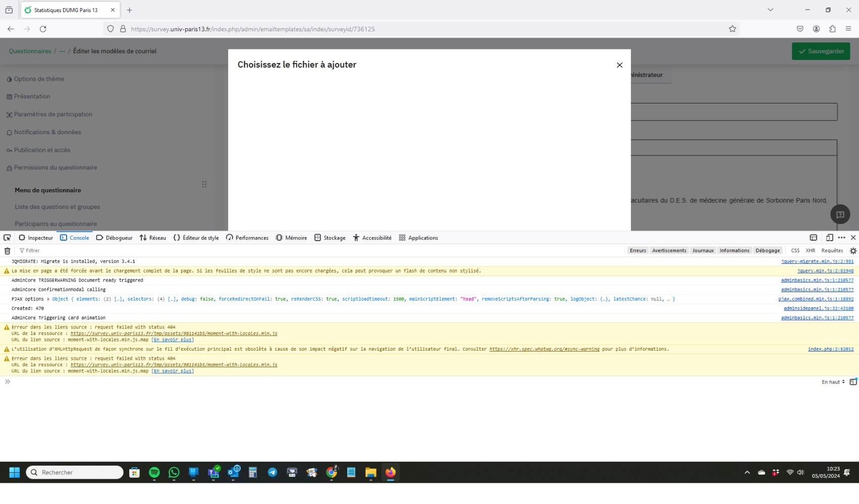This screenshot has width=859, height=504.
Task: Switch to the Réseau tab
Action: pos(153,238)
